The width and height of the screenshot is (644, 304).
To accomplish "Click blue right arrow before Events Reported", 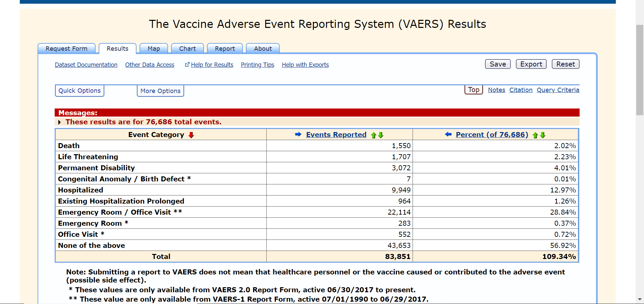I will click(298, 135).
